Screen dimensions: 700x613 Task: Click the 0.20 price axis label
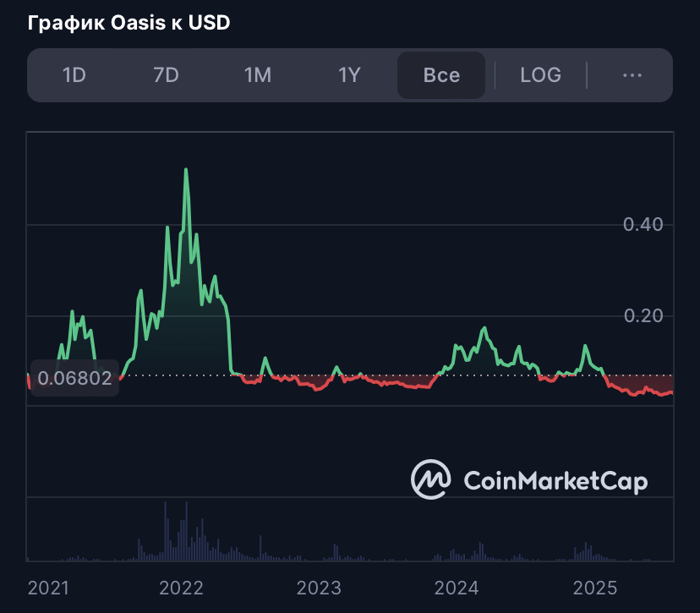tap(643, 315)
